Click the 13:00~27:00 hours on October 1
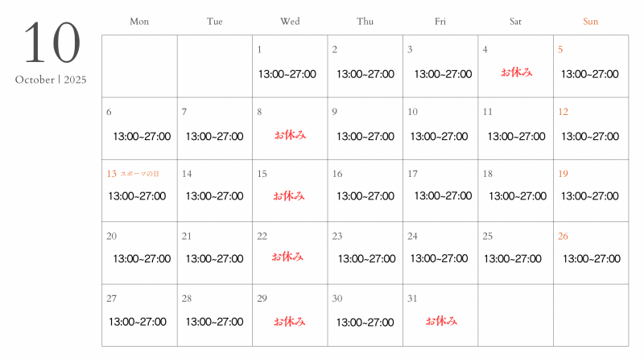The width and height of the screenshot is (644, 362). pos(287,74)
